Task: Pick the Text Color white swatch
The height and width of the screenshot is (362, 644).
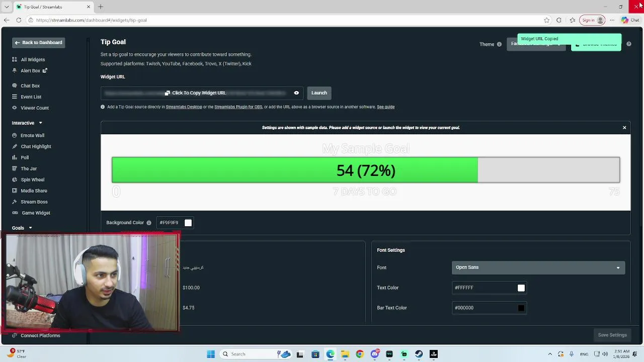Action: coord(521,288)
